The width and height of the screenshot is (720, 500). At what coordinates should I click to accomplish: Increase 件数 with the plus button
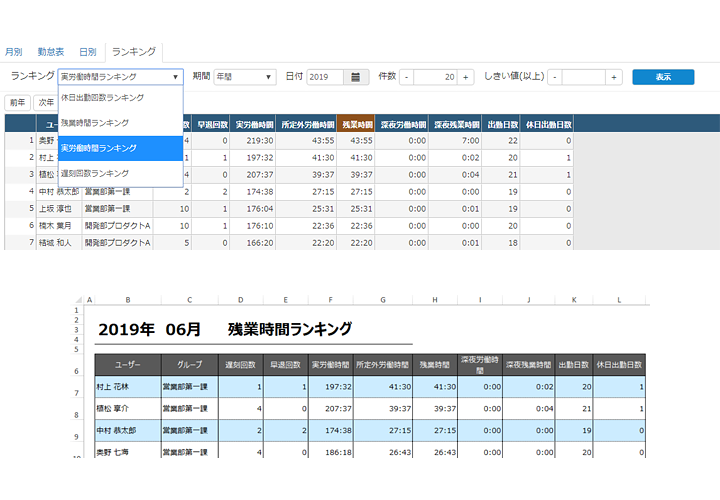pos(466,77)
